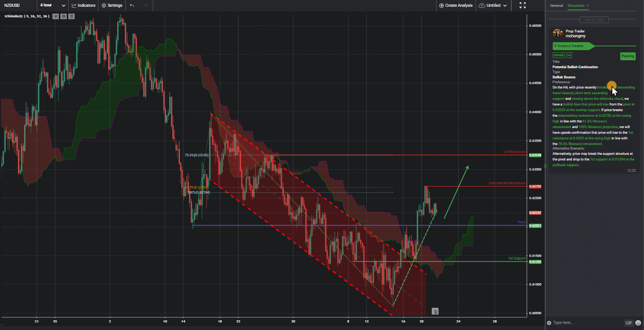The width and height of the screenshot is (644, 330).
Task: Open the GIF picker
Action: [x=629, y=323]
